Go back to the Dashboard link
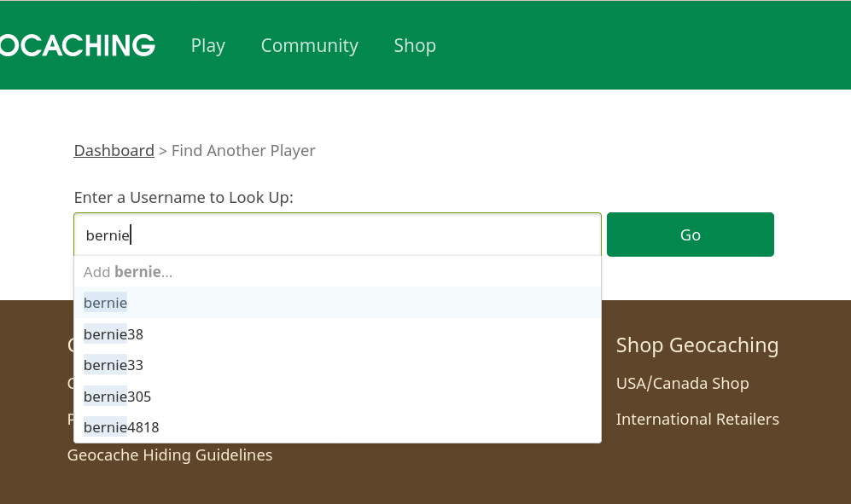This screenshot has width=851, height=504. (114, 150)
